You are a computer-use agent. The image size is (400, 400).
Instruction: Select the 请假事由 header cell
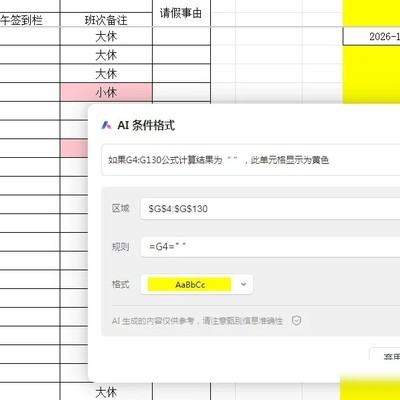[181, 13]
